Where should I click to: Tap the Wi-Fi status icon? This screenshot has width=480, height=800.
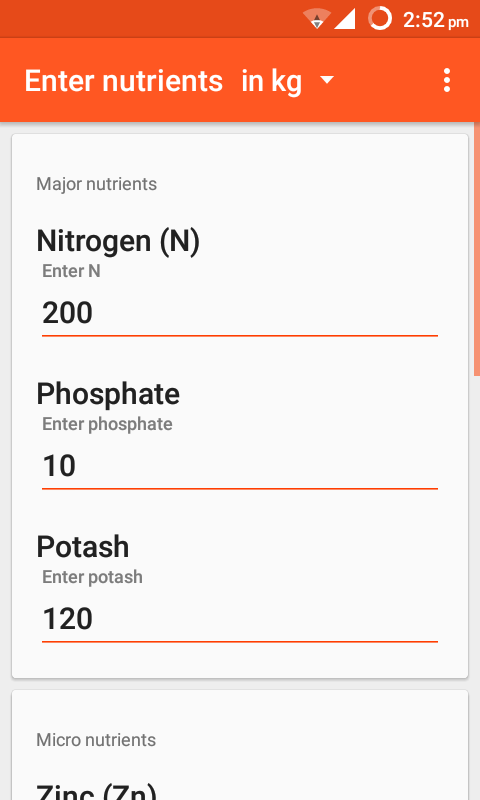[317, 19]
